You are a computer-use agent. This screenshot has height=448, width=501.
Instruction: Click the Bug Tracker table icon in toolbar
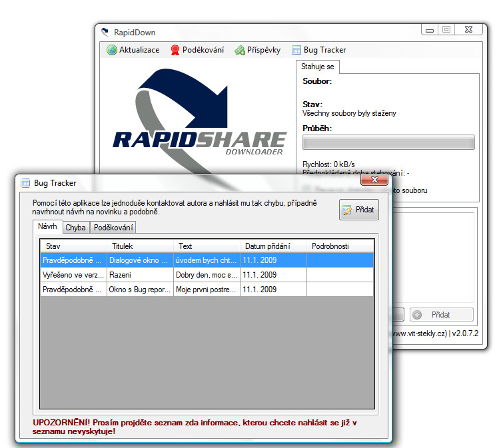[296, 50]
